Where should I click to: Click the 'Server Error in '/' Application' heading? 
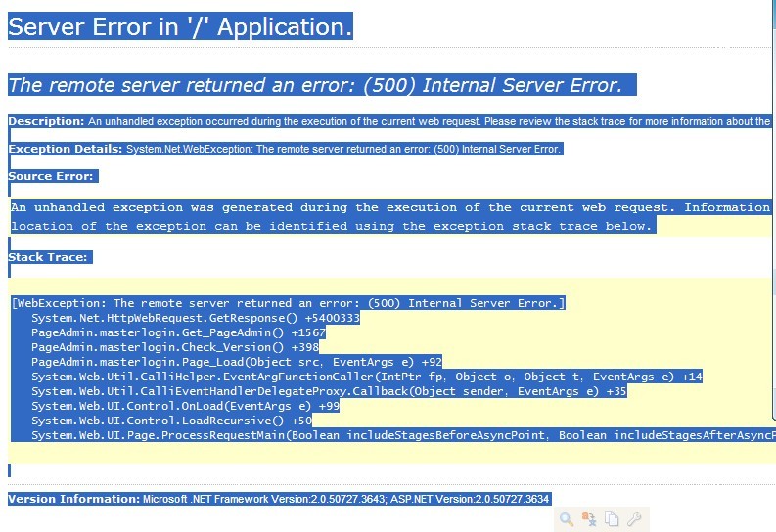point(180,27)
